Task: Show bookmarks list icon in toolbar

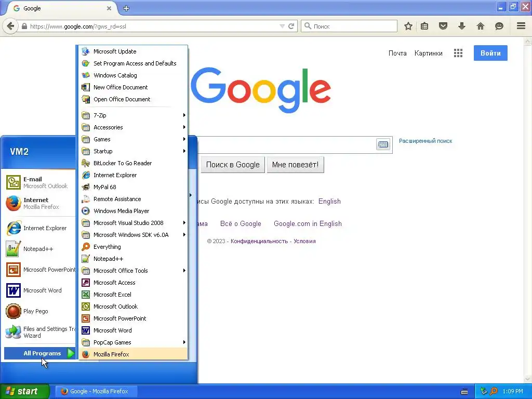Action: pos(424,26)
